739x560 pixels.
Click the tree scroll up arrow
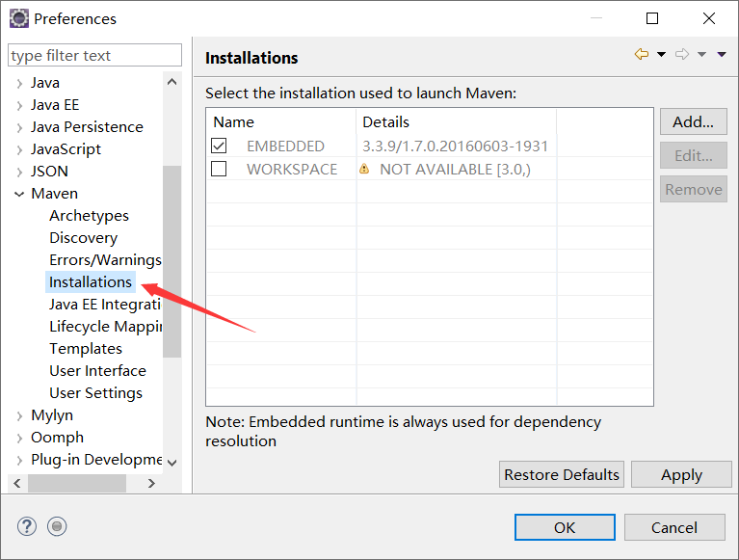(x=172, y=82)
